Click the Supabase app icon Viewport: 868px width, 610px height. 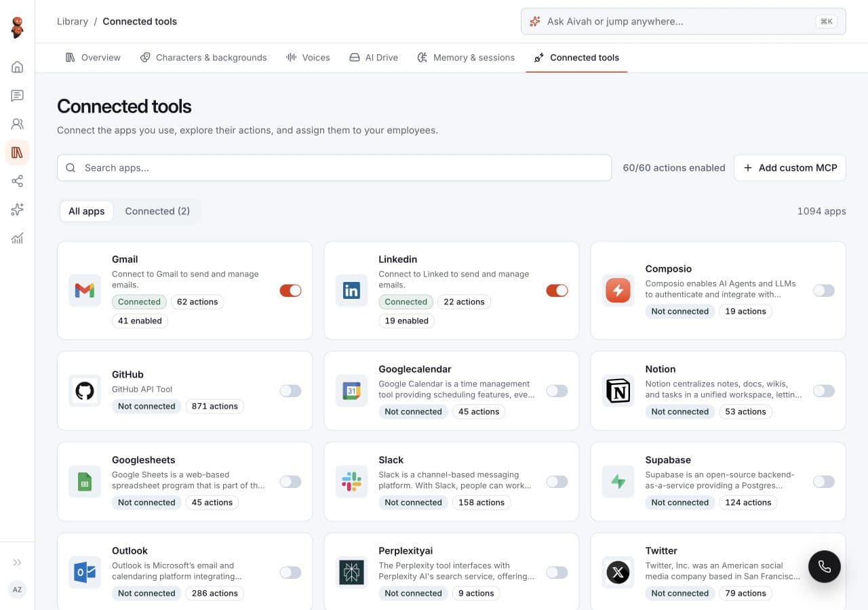pos(618,482)
